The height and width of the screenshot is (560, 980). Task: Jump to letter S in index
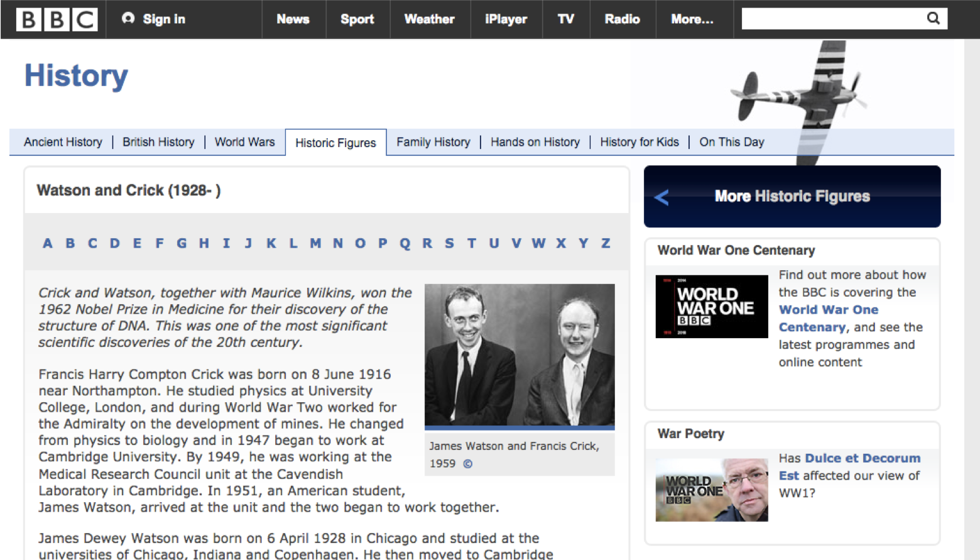click(449, 243)
